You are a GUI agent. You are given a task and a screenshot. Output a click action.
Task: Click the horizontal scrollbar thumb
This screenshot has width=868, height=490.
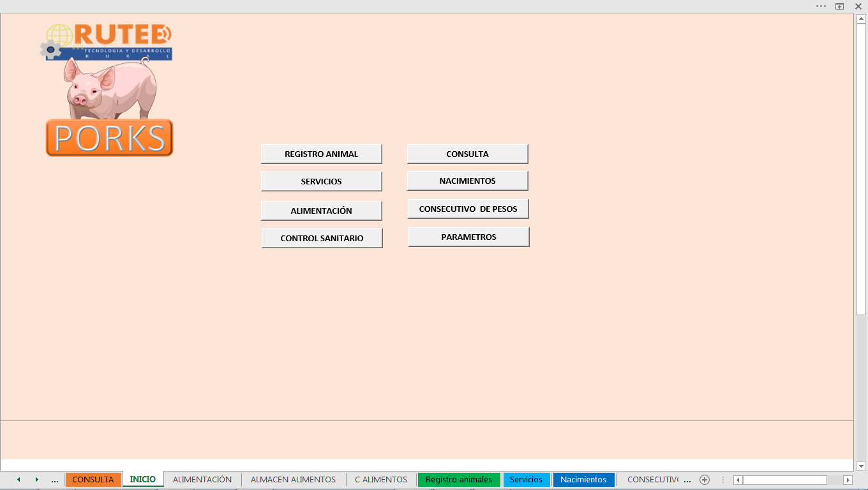coord(784,480)
